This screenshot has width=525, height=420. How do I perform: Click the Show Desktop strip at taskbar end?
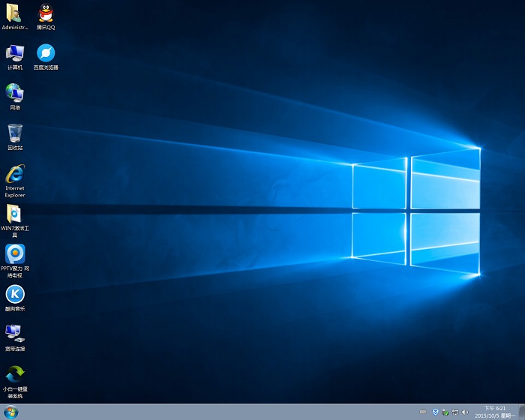[521, 412]
